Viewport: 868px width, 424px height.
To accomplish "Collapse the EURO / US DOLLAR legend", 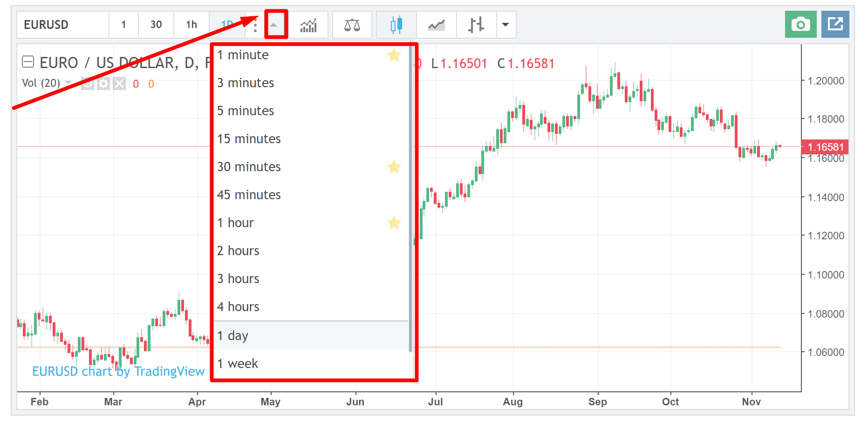I will (x=28, y=62).
